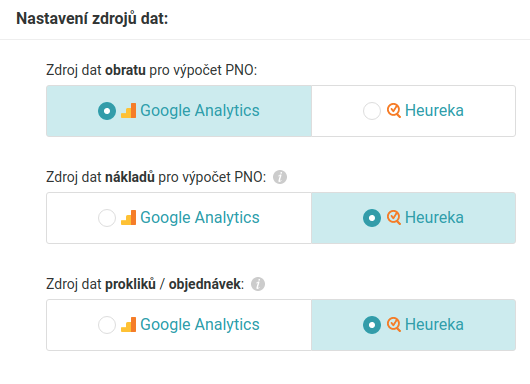530x384 pixels.
Task: Click selected Heureka radio for nákladů
Action: 372,218
